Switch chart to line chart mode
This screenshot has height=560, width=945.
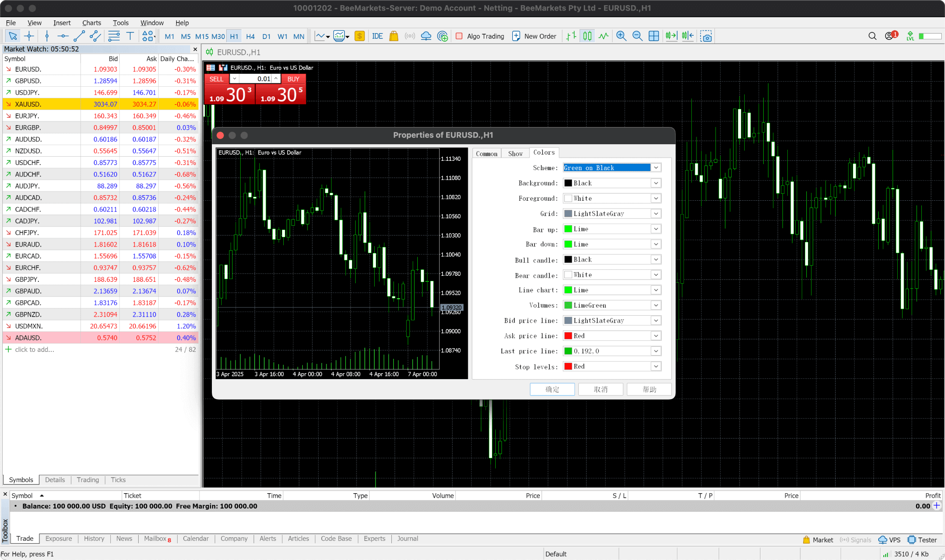tap(603, 36)
